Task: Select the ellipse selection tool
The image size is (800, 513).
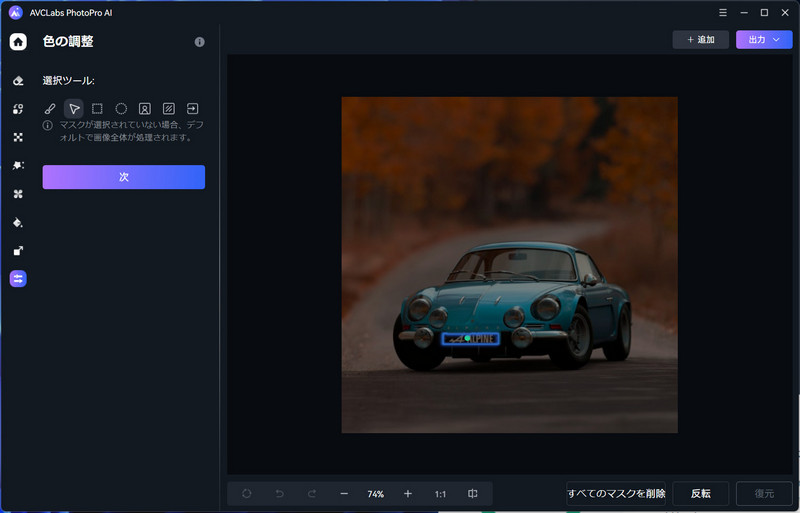Action: [121, 109]
